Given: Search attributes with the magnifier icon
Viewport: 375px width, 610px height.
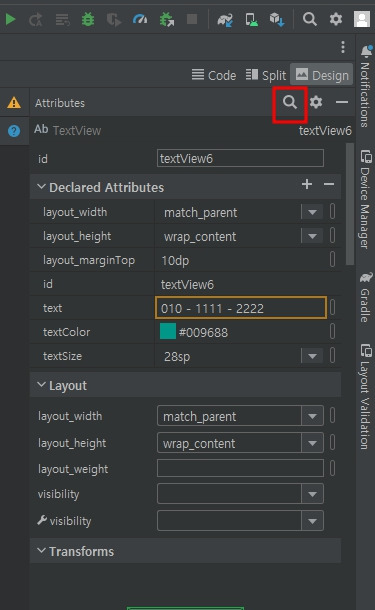Looking at the screenshot, I should click(290, 102).
